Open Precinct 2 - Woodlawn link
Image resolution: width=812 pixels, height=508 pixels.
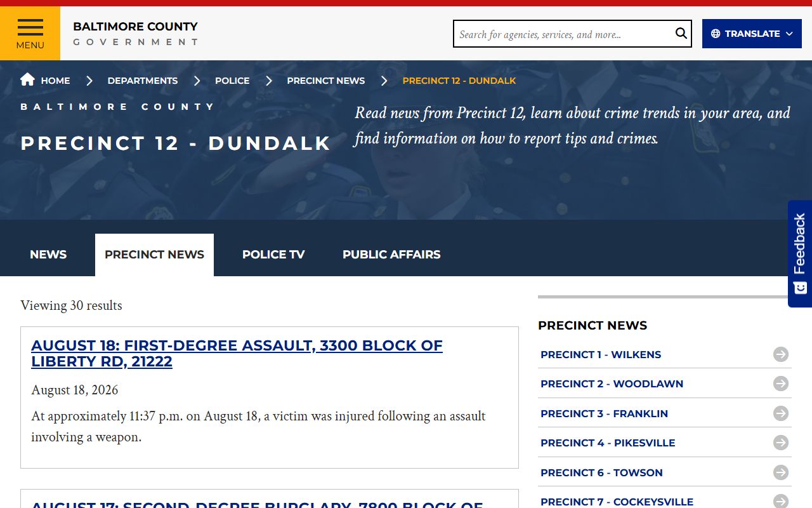612,384
